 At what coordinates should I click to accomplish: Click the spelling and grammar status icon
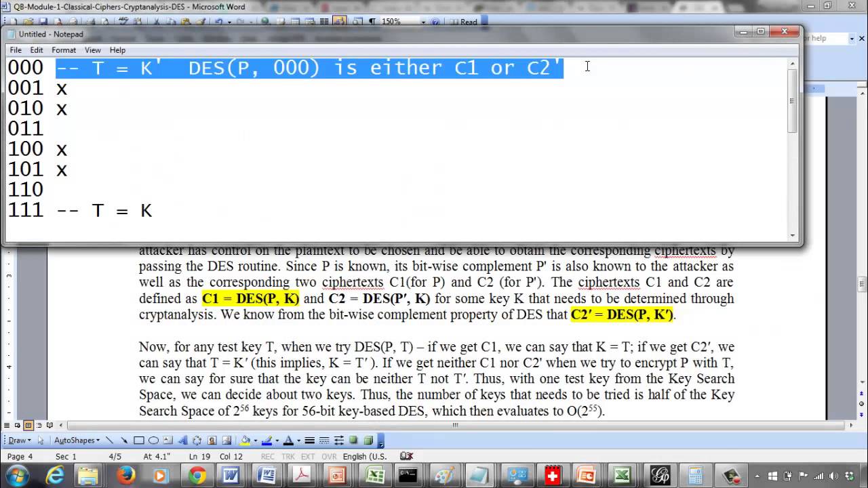point(407,456)
